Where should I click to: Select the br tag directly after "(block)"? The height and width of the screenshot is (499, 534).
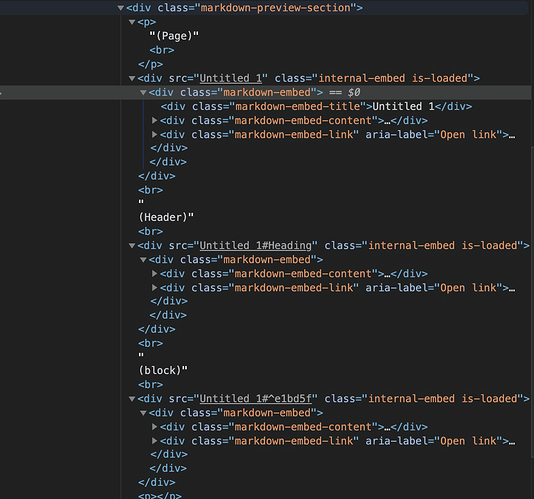[x=151, y=385]
